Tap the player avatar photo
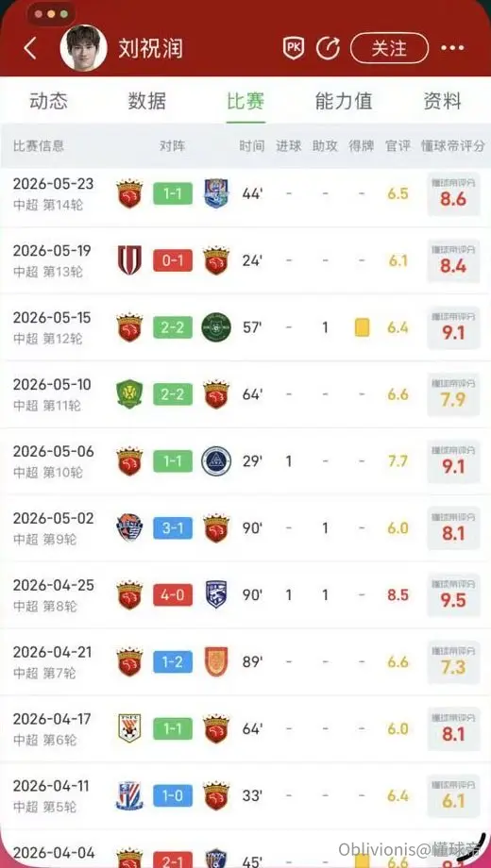Screen dimensions: 491x868 pyautogui.click(x=83, y=47)
